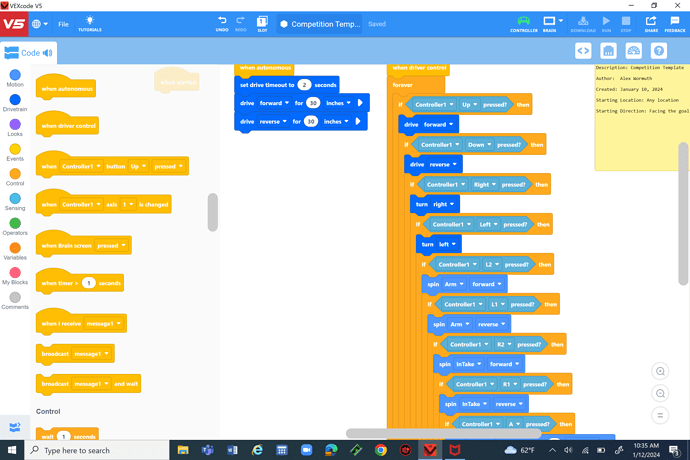
Task: Open forward dropdown in drive for 30 inches
Action: click(x=274, y=103)
